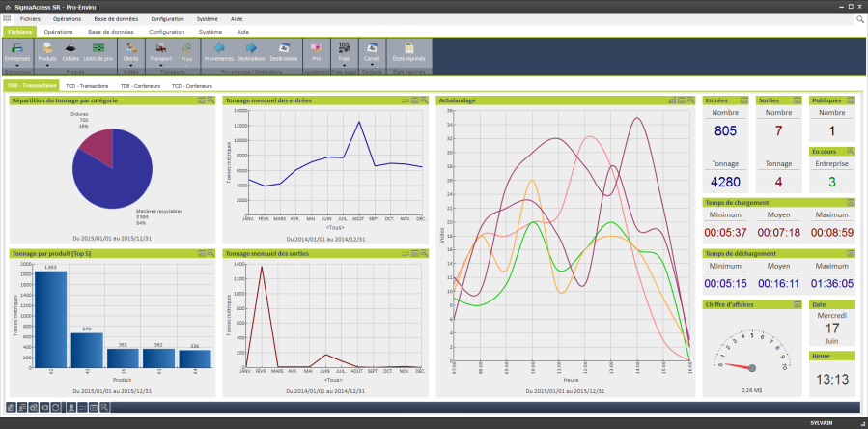
Task: Click the magnifier icon on En cours panel
Action: 851,151
